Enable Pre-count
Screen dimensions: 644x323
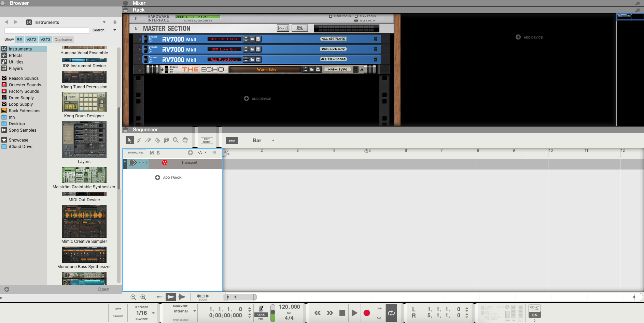pos(261,319)
